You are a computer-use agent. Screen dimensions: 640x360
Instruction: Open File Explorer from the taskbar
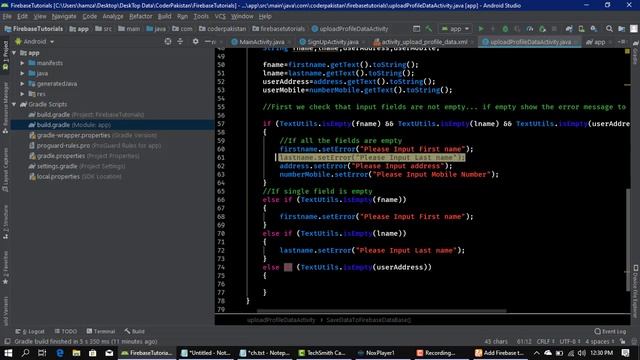coord(76,353)
